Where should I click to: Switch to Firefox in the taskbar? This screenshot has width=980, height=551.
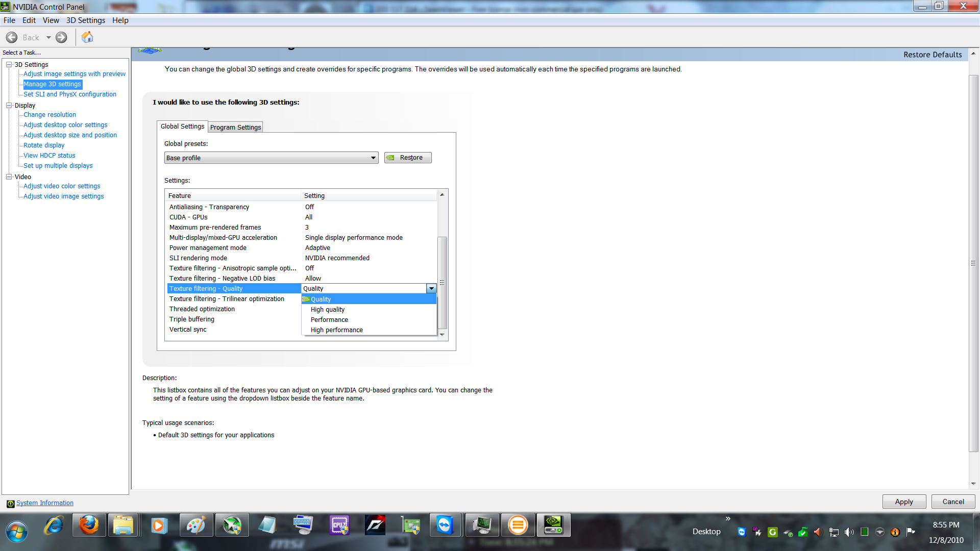pos(89,525)
